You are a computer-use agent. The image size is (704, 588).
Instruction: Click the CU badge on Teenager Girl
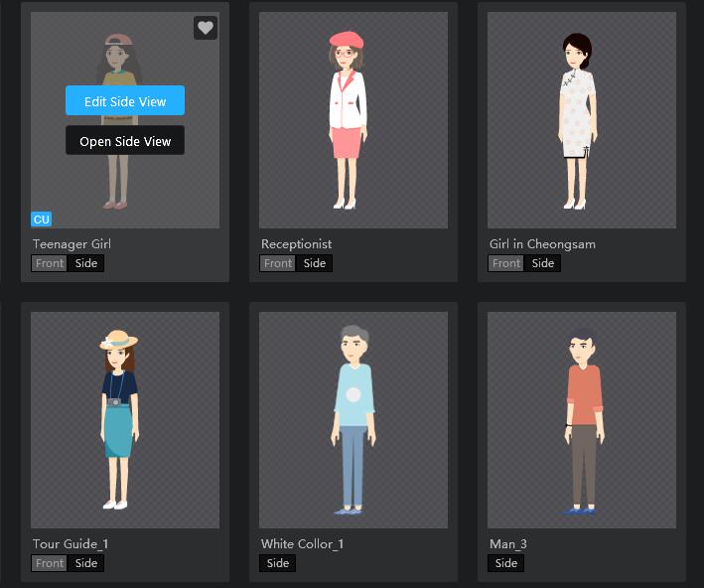click(x=41, y=220)
